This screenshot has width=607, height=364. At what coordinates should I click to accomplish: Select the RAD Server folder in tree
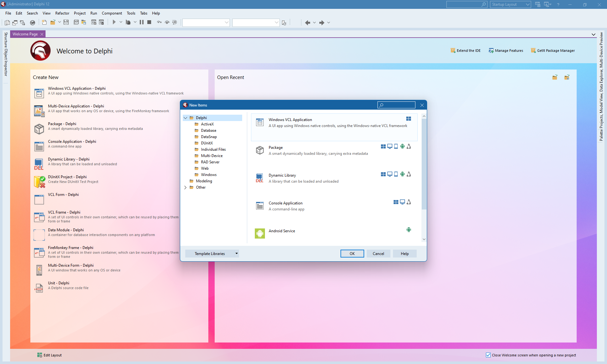click(210, 162)
